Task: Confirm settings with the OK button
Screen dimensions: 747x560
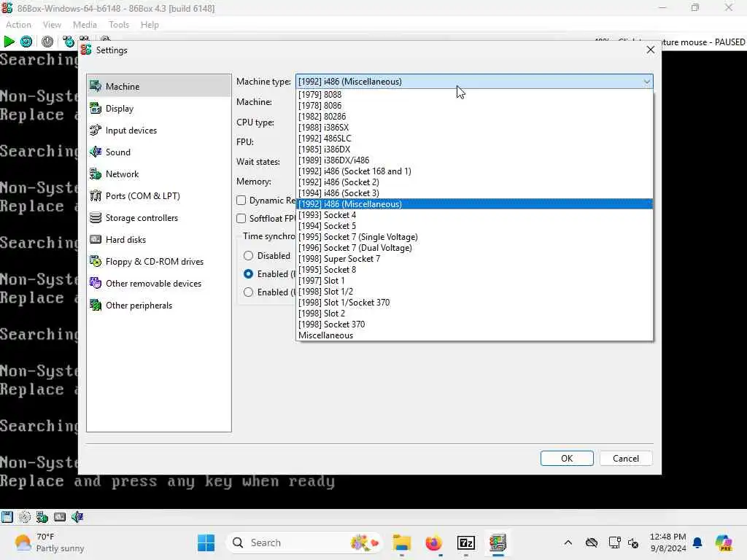Action: 567,459
